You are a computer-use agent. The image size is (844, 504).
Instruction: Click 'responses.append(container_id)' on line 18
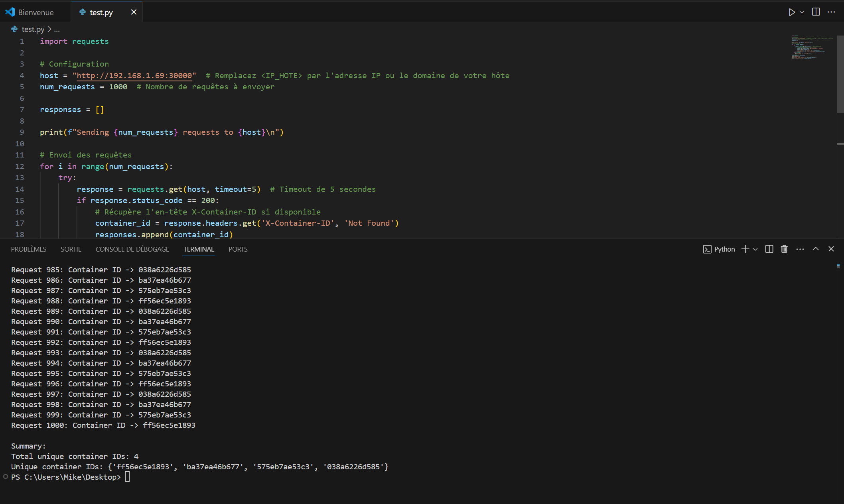[x=164, y=234]
